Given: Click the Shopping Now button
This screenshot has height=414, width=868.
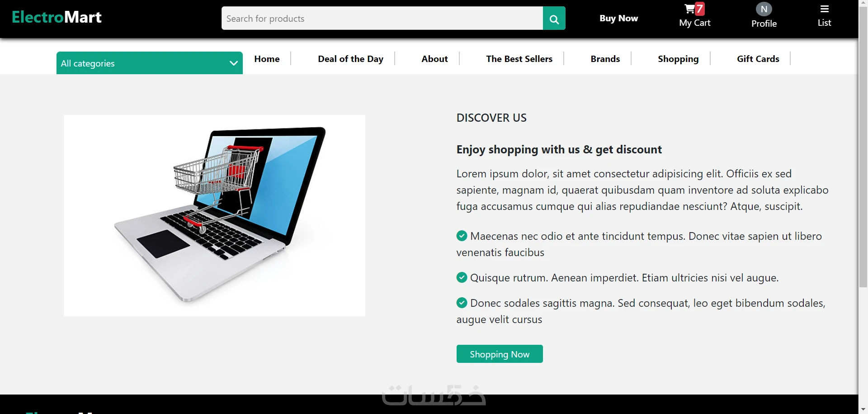Looking at the screenshot, I should tap(500, 354).
